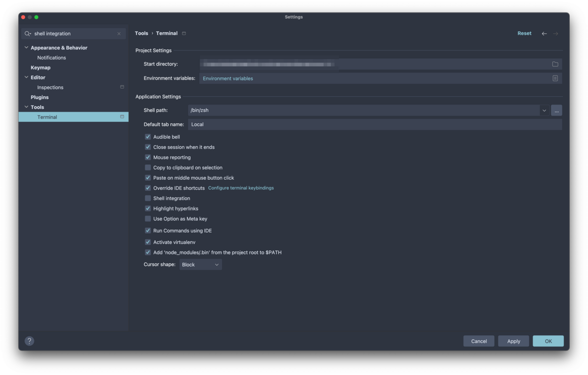
Task: Toggle Close session when it ends
Action: point(147,147)
